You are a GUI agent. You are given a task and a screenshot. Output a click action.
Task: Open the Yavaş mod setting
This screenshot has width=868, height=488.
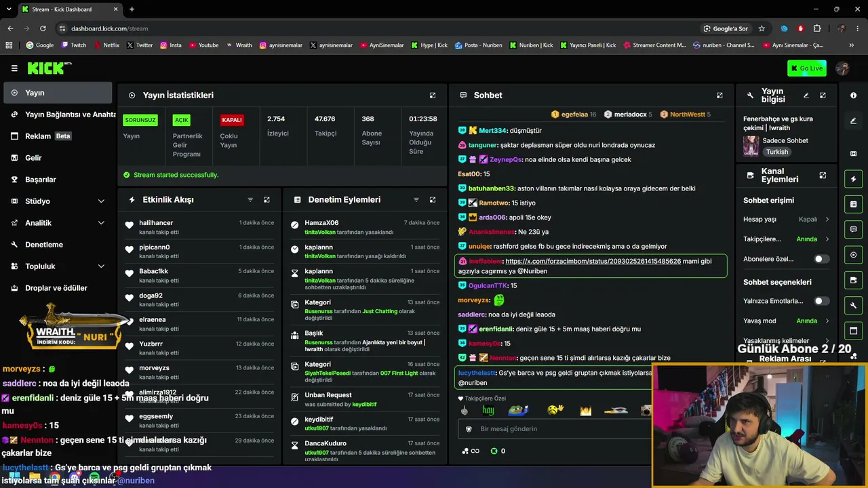tap(786, 321)
